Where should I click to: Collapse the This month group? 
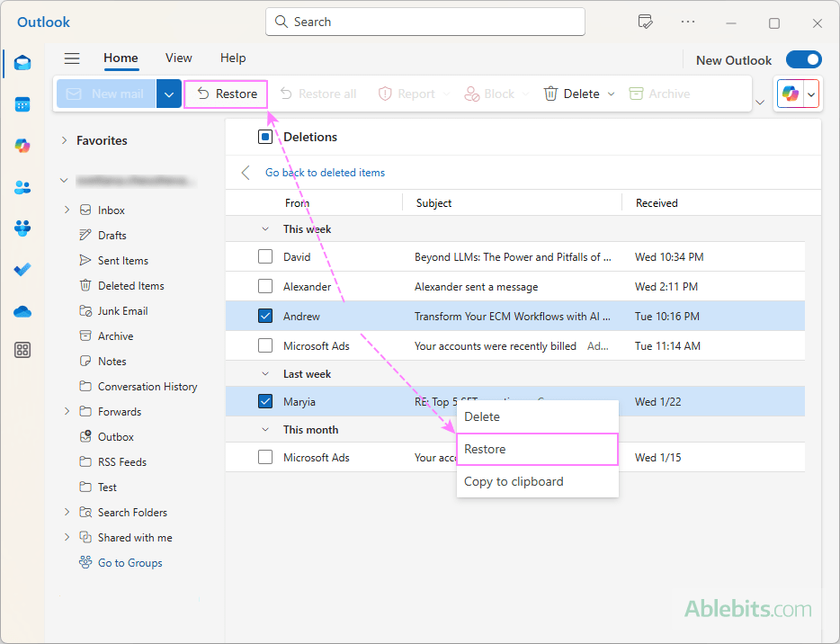tap(265, 429)
